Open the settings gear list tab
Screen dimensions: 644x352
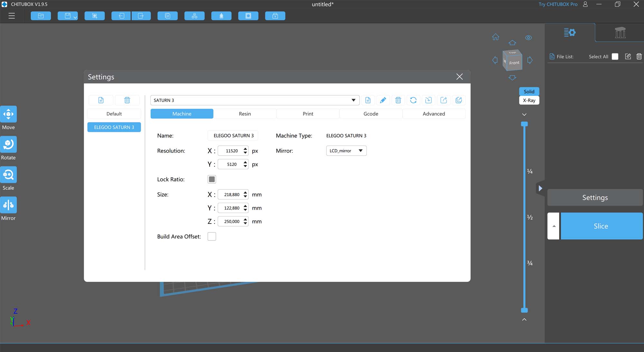pyautogui.click(x=570, y=32)
